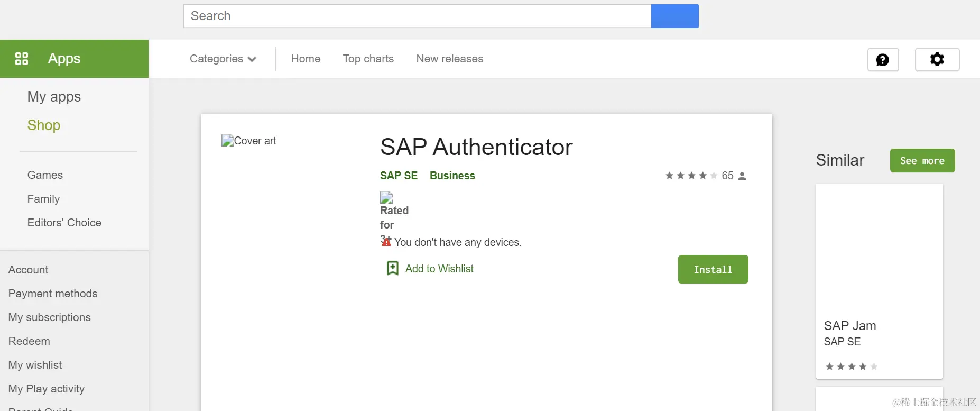Click the Add to Wishlist bookmark icon
Viewport: 980px width, 411px height.
point(393,268)
